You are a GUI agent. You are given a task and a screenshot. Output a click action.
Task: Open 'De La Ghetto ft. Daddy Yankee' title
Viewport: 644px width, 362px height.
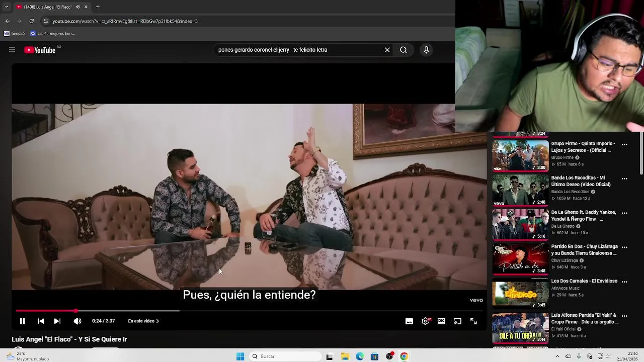click(x=584, y=216)
